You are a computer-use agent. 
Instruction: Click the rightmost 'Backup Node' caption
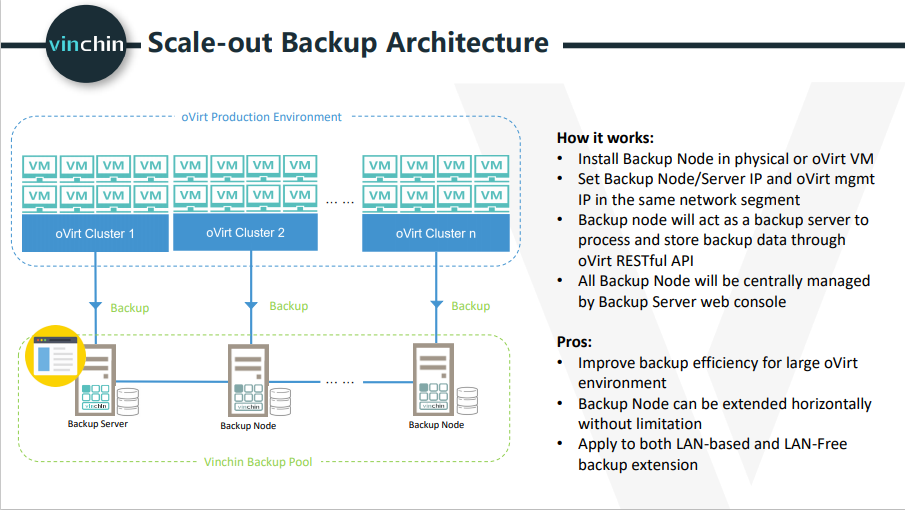[x=436, y=425]
